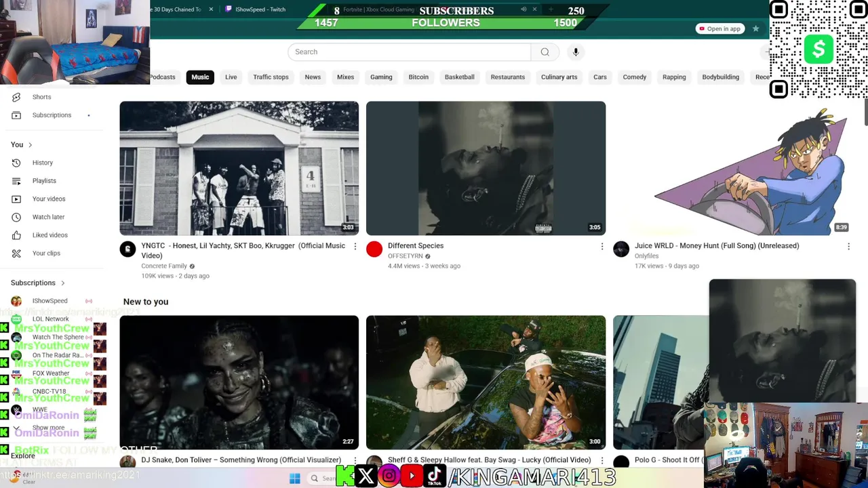This screenshot has width=868, height=488.
Task: Click Windows Start button on taskbar
Action: tap(294, 479)
